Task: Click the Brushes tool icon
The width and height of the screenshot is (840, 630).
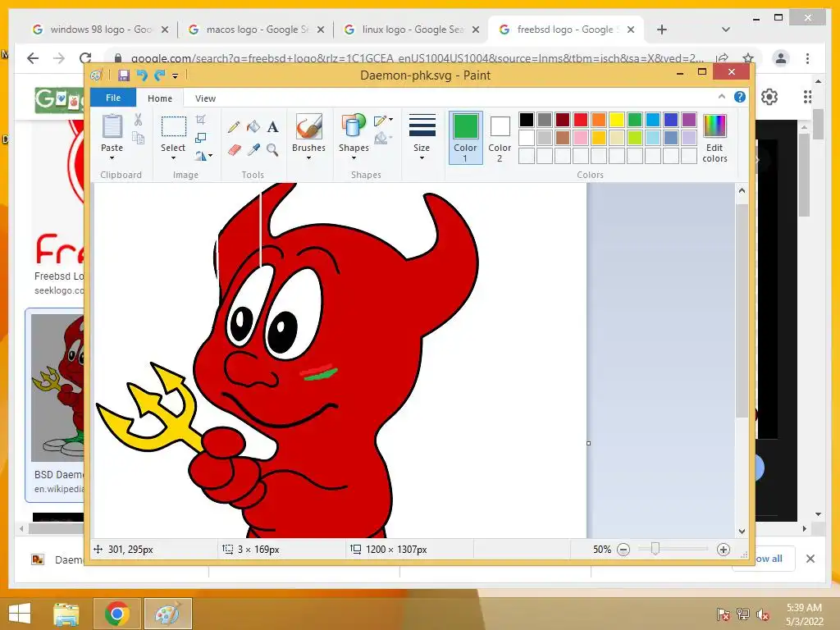Action: click(x=308, y=126)
